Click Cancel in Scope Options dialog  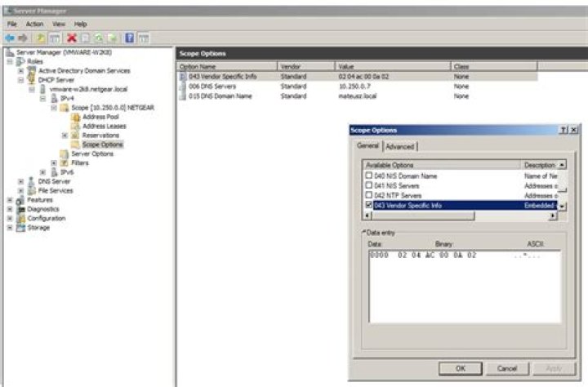[507, 368]
